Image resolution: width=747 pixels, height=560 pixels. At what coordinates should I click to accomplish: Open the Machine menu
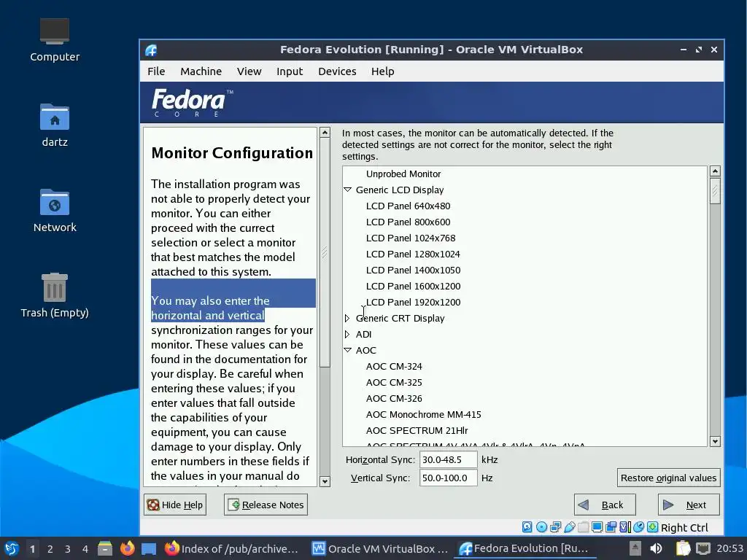coord(201,71)
